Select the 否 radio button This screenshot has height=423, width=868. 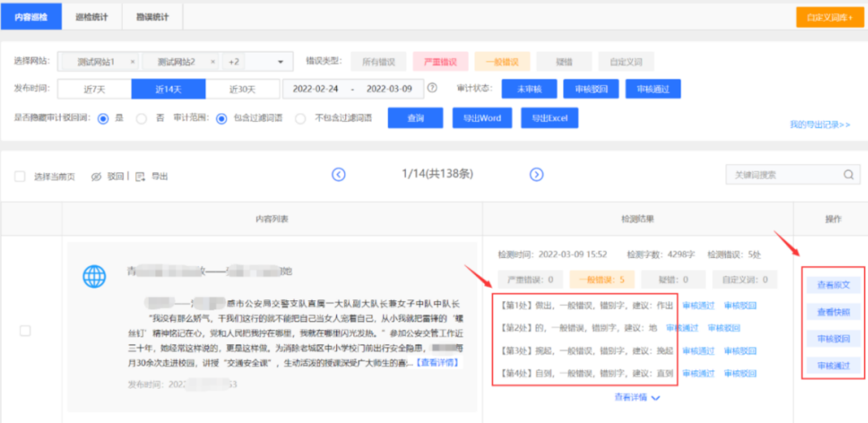point(141,118)
